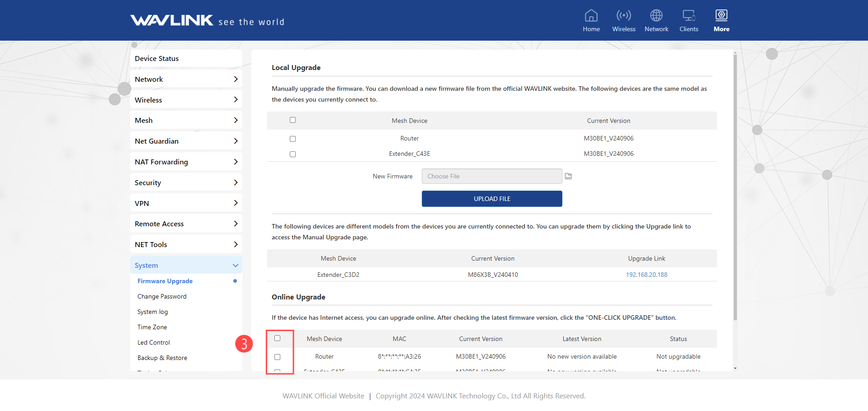The height and width of the screenshot is (411, 868).
Task: Click the Choose File firmware input field
Action: coord(491,176)
